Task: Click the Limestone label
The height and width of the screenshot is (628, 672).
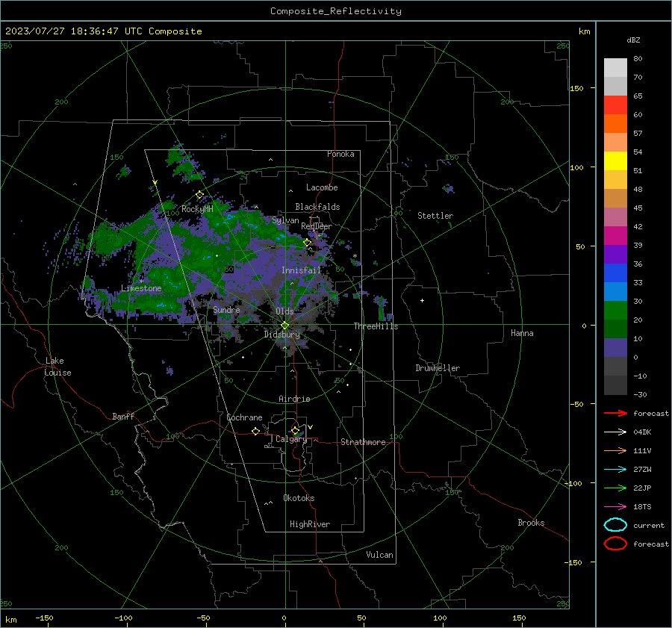Action: coord(141,288)
